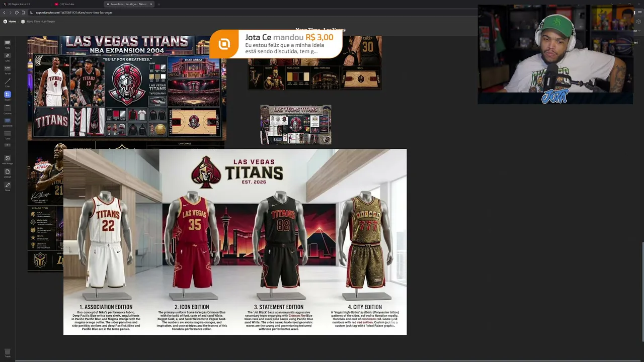The image size is (644, 362).
Task: Select the Titans four-jersey editions image
Action: (x=235, y=242)
